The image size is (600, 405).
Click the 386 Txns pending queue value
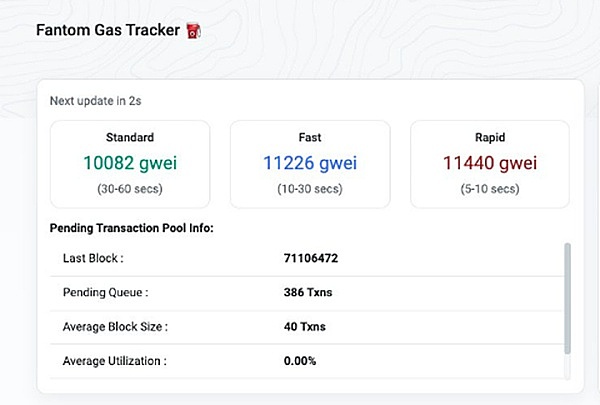click(x=306, y=292)
